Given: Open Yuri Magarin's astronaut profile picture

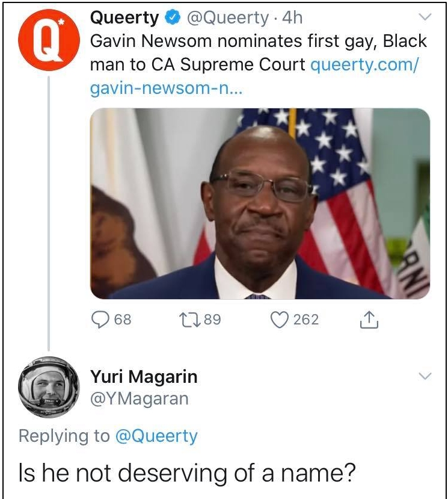Looking at the screenshot, I should 49,387.
